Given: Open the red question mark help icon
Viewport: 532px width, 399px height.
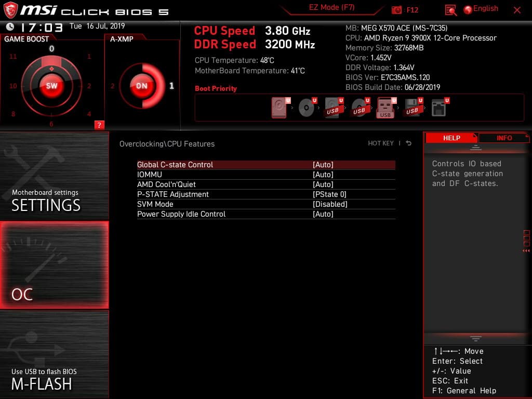Looking at the screenshot, I should coord(99,125).
